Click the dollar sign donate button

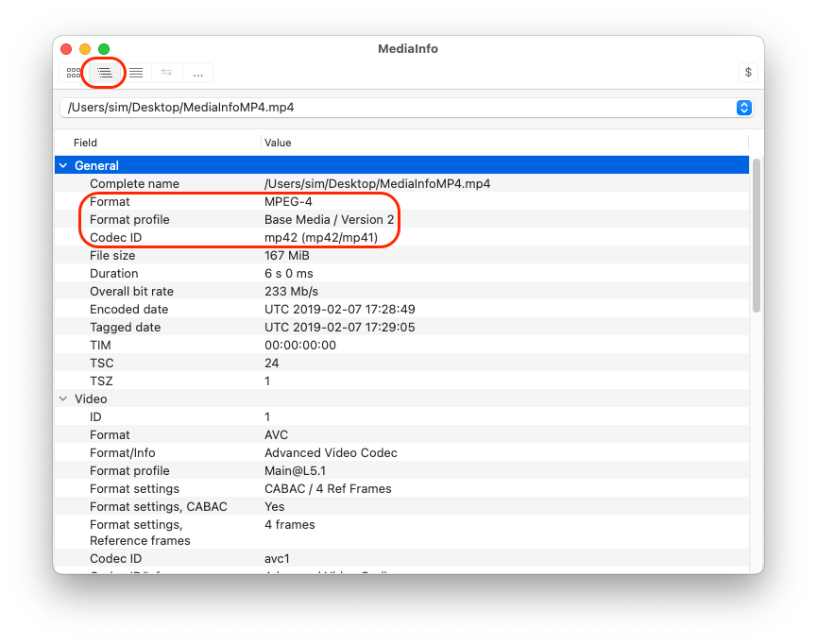pos(748,73)
